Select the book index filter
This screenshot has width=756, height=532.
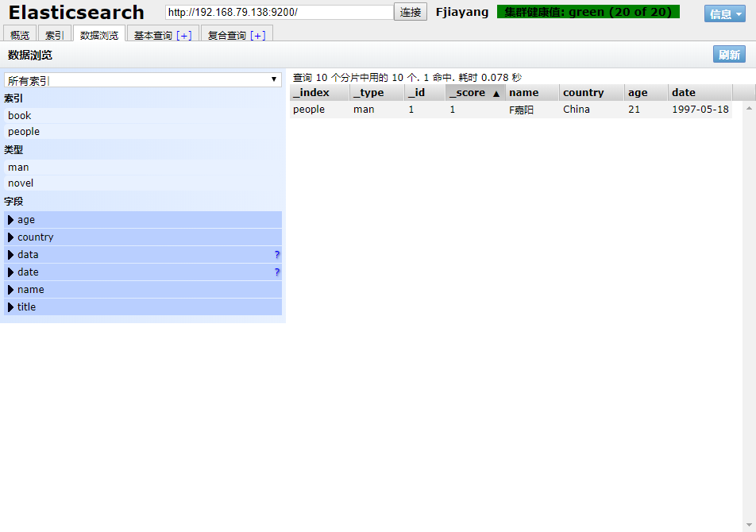20,116
